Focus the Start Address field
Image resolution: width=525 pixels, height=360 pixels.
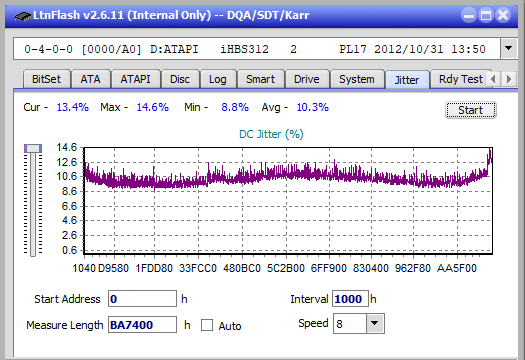point(142,299)
